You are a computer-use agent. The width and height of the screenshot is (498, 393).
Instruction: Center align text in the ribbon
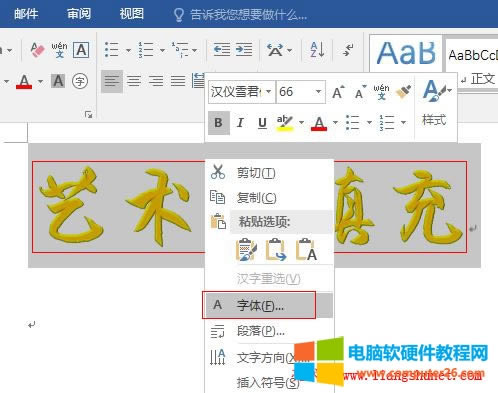click(134, 81)
